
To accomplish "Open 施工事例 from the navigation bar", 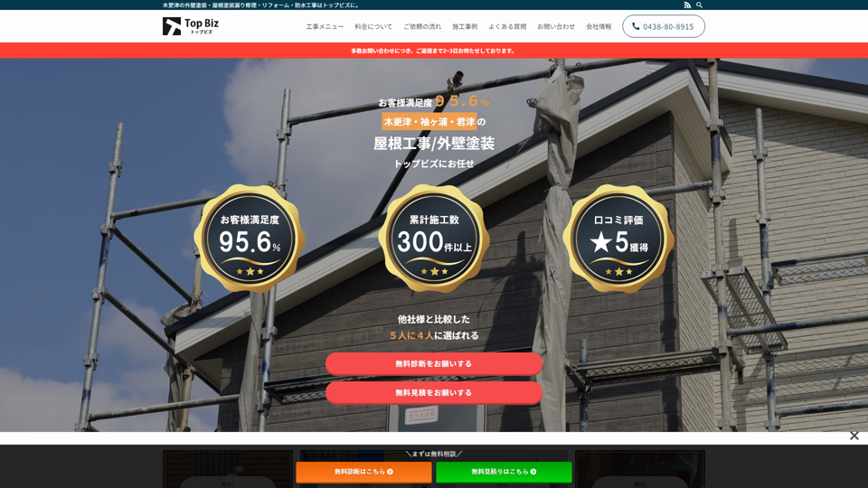I will 465,26.
